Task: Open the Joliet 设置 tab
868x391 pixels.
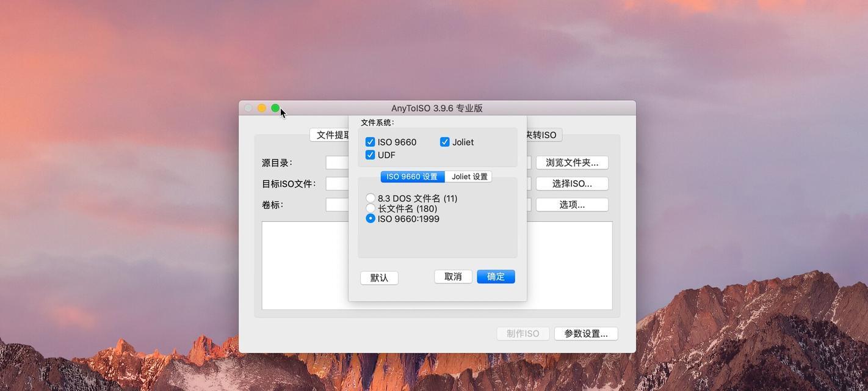Action: pyautogui.click(x=469, y=177)
